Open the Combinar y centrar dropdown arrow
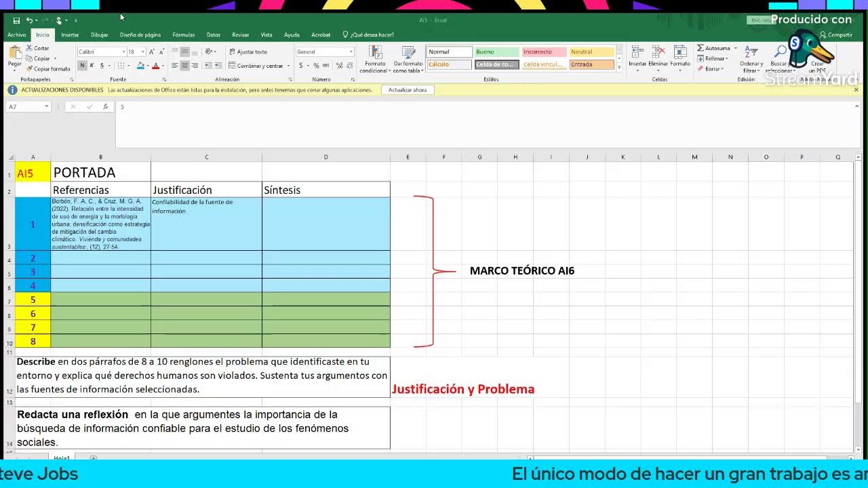Viewport: 868px width, 488px height. tap(288, 66)
